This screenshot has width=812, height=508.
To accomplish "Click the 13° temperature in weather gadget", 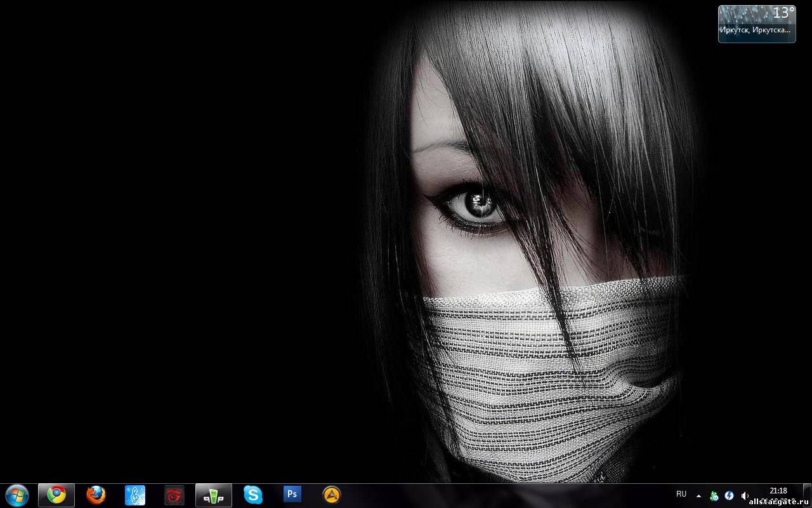I will 783,13.
